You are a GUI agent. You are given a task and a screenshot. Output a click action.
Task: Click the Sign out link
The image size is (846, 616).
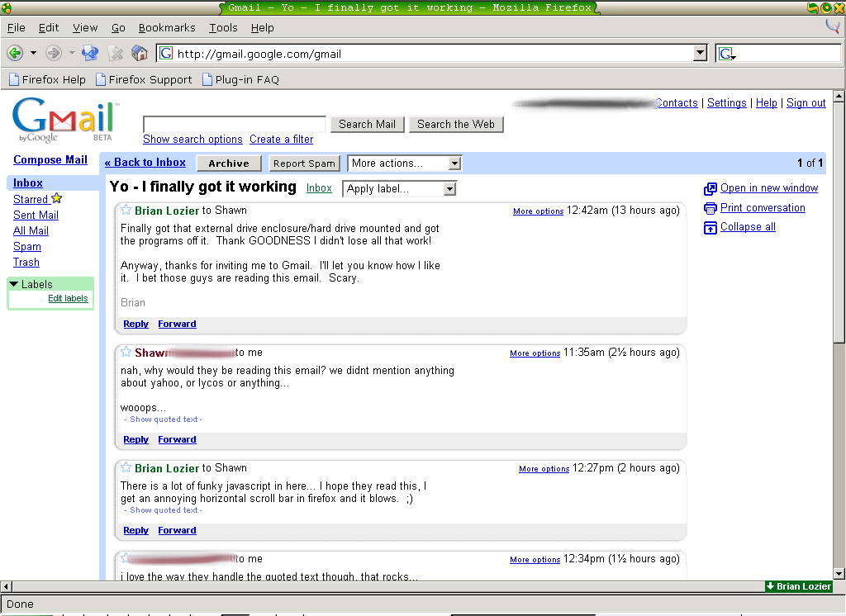[x=806, y=102]
